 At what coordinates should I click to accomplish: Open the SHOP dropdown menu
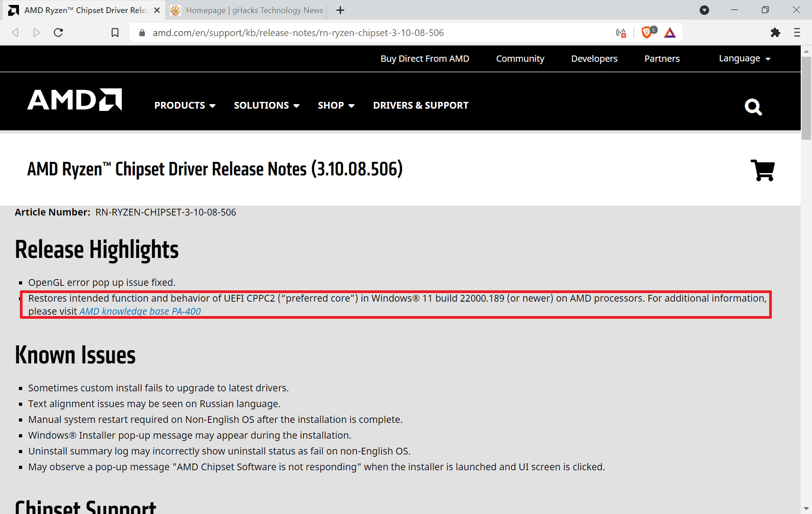tap(336, 105)
